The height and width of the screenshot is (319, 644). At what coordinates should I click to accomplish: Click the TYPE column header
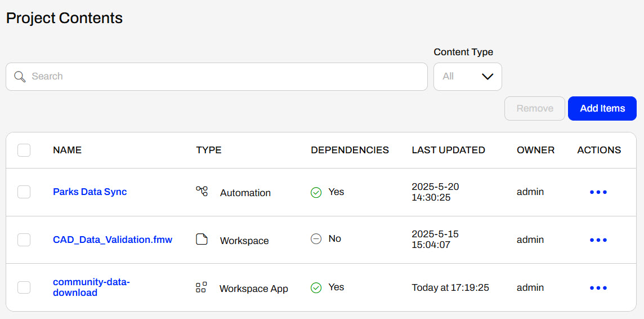click(209, 150)
